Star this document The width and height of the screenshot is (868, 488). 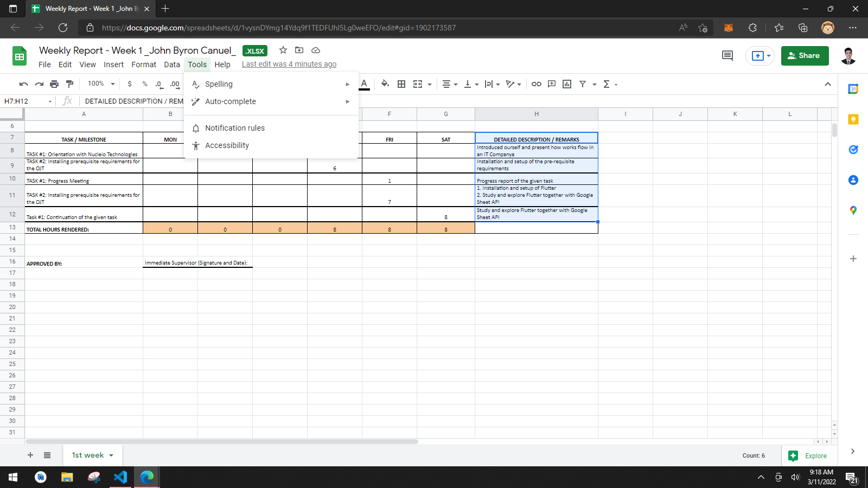(x=283, y=50)
